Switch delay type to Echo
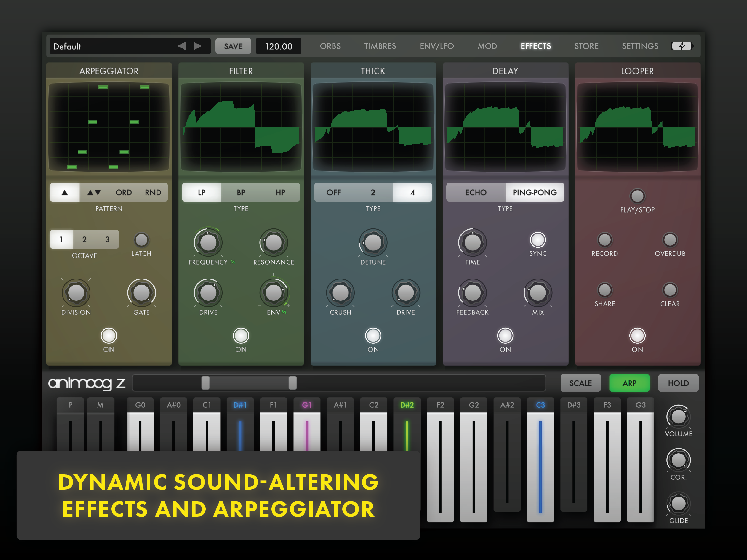 476,192
